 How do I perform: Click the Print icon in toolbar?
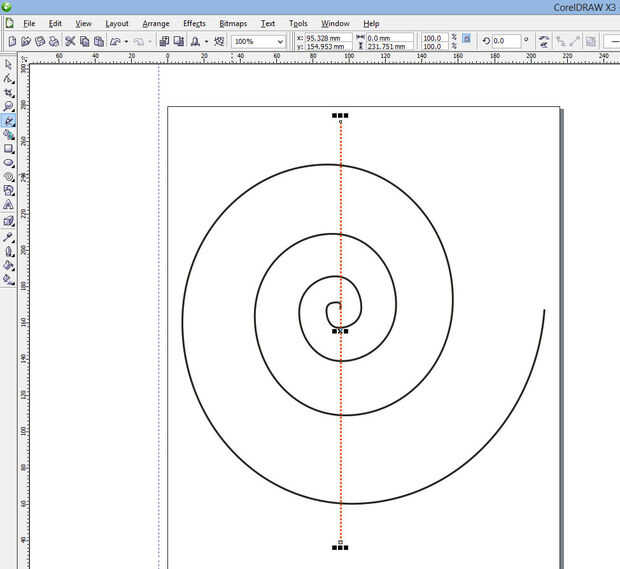point(55,42)
